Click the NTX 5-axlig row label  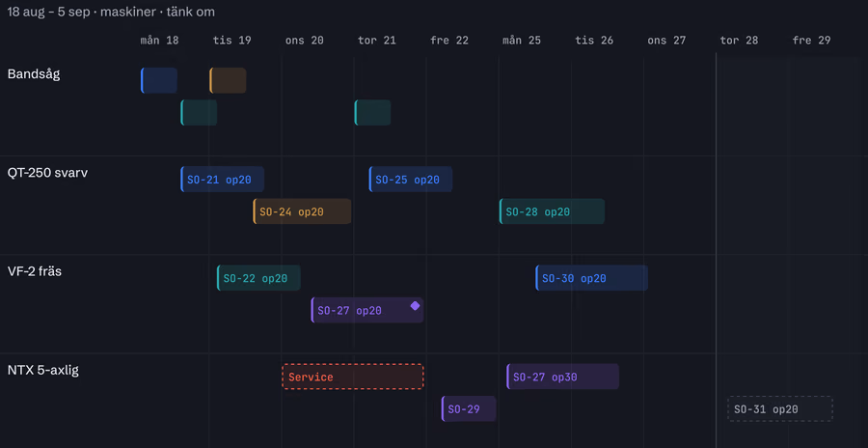pyautogui.click(x=43, y=370)
